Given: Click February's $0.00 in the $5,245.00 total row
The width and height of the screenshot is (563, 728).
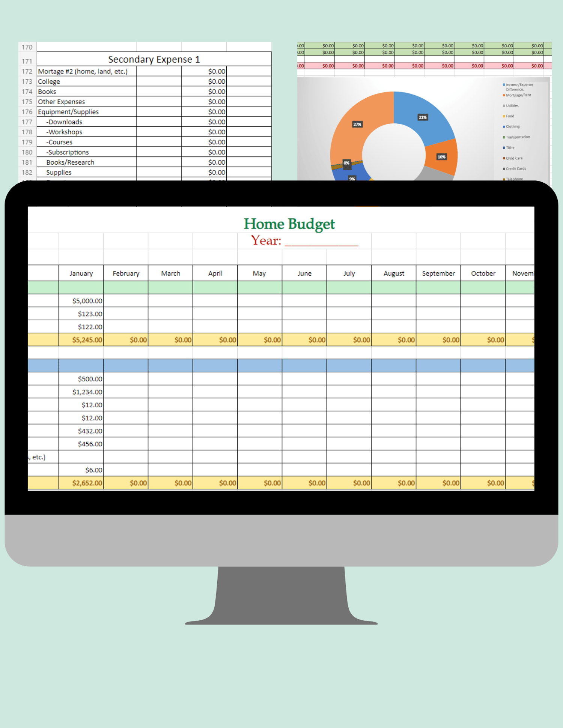Looking at the screenshot, I should point(126,340).
